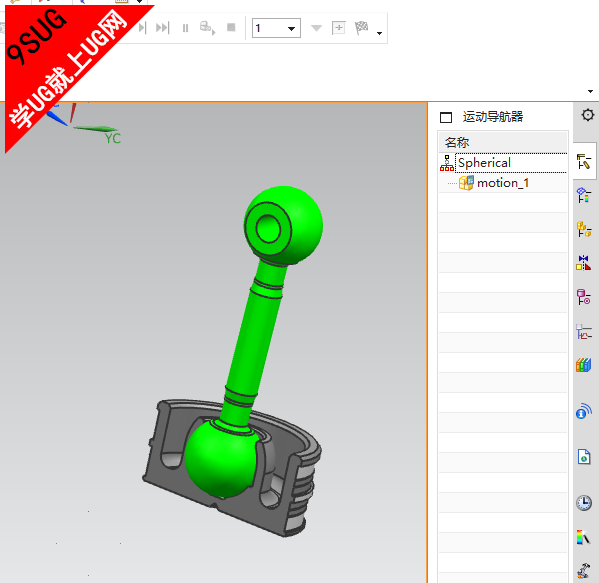Image resolution: width=599 pixels, height=583 pixels.
Task: Open the Constraint Navigator tab icon
Action: [x=584, y=263]
